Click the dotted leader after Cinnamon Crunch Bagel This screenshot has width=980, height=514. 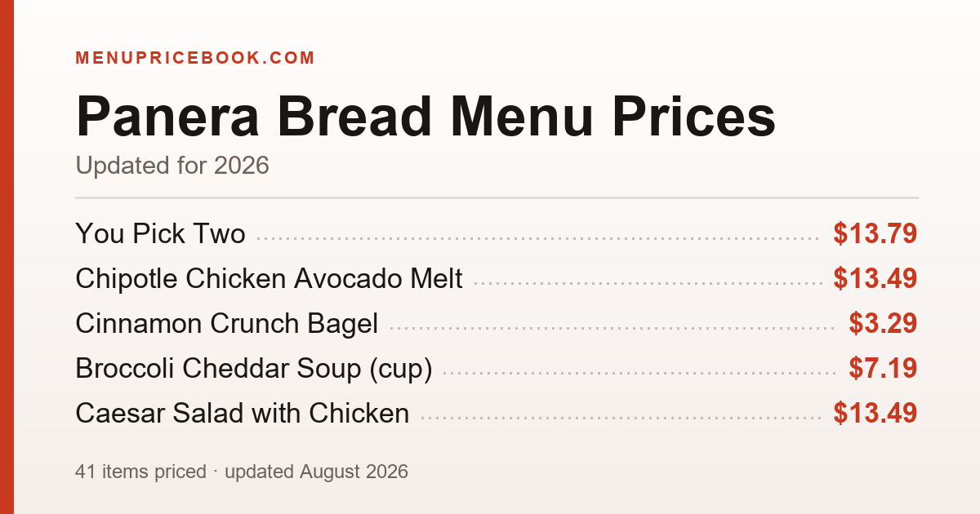click(x=613, y=330)
